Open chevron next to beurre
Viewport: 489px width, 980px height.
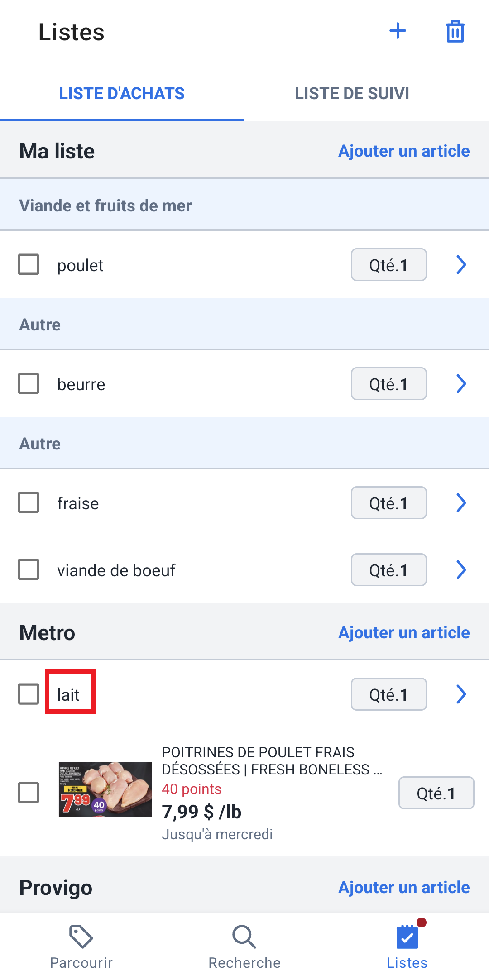pos(461,383)
